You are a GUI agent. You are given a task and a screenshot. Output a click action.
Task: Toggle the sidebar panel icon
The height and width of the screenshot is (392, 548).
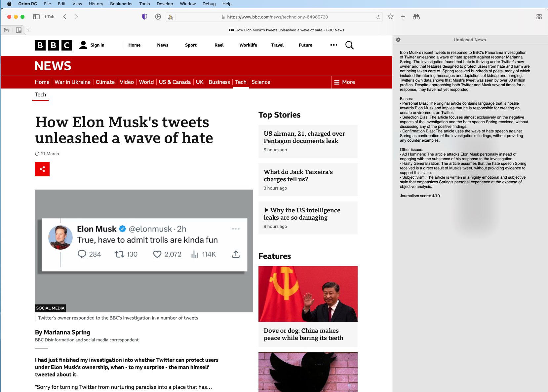coord(36,17)
